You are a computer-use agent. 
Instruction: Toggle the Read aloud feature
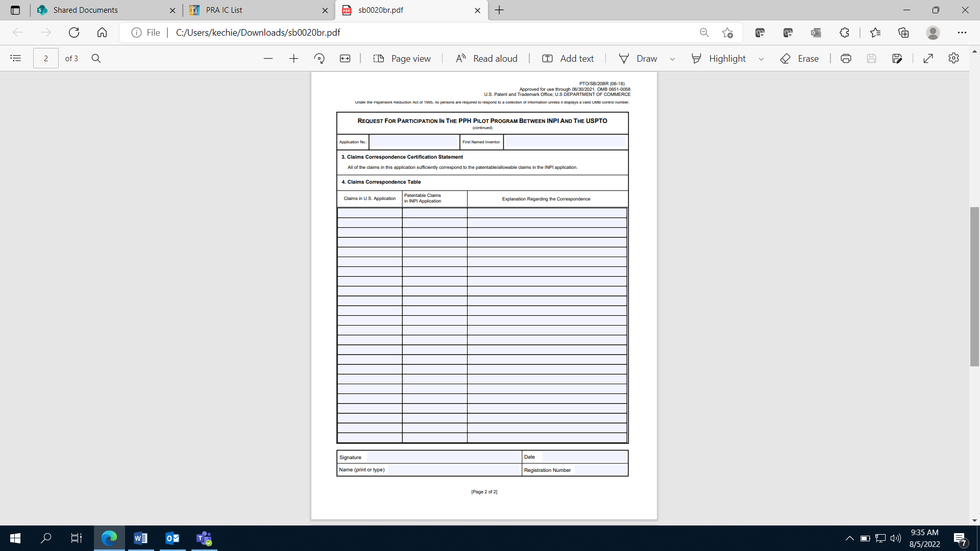click(486, 59)
